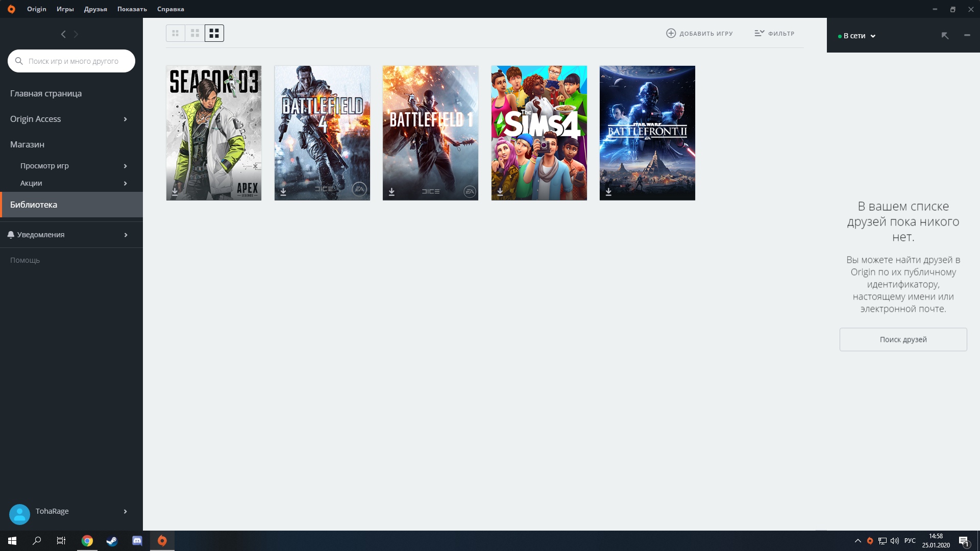Open Task View on the taskbar

pyautogui.click(x=61, y=541)
